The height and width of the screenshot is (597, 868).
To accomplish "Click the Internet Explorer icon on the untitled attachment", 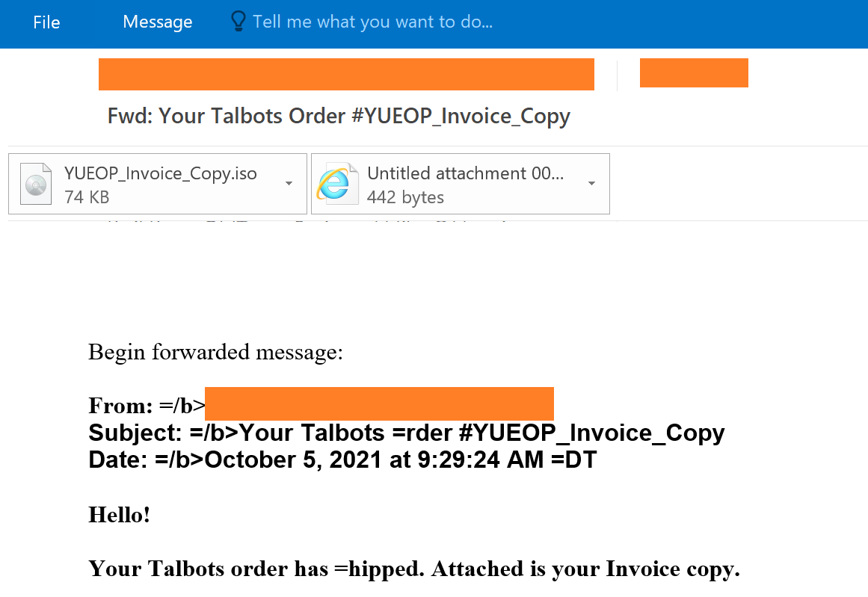I will point(333,184).
